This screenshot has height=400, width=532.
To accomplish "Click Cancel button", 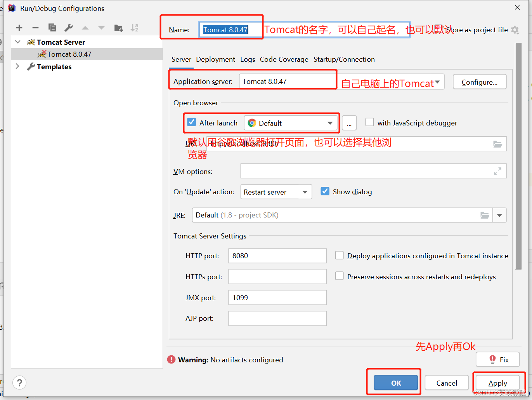I will pyautogui.click(x=447, y=383).
